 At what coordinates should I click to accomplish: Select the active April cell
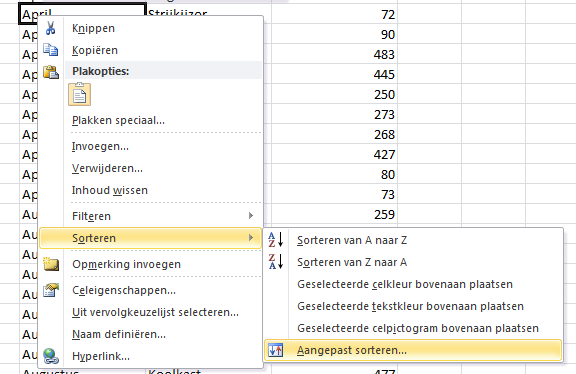(x=83, y=10)
